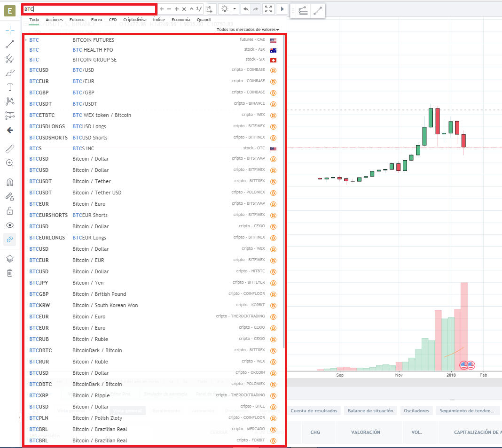502x448 pixels.
Task: Toggle the drawing sync link icon
Action: [10, 239]
